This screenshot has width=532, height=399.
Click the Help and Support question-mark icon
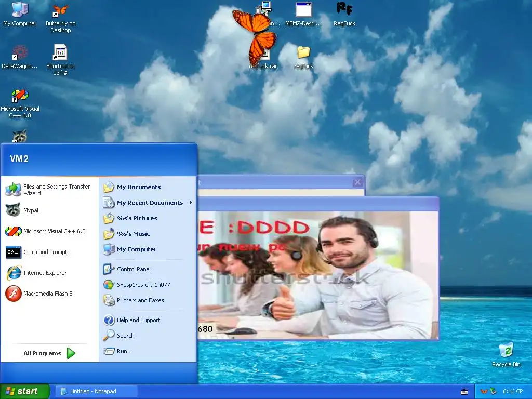point(109,320)
